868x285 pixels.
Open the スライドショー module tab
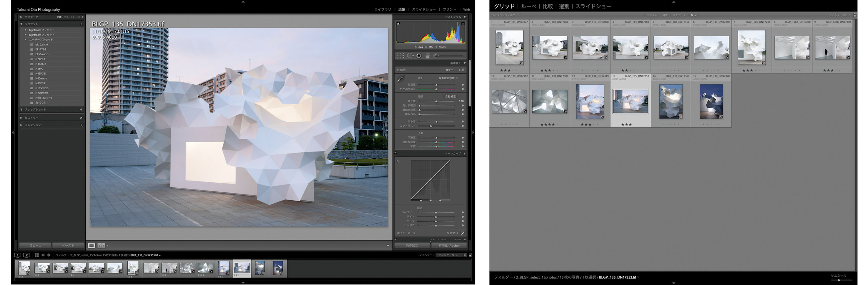424,9
